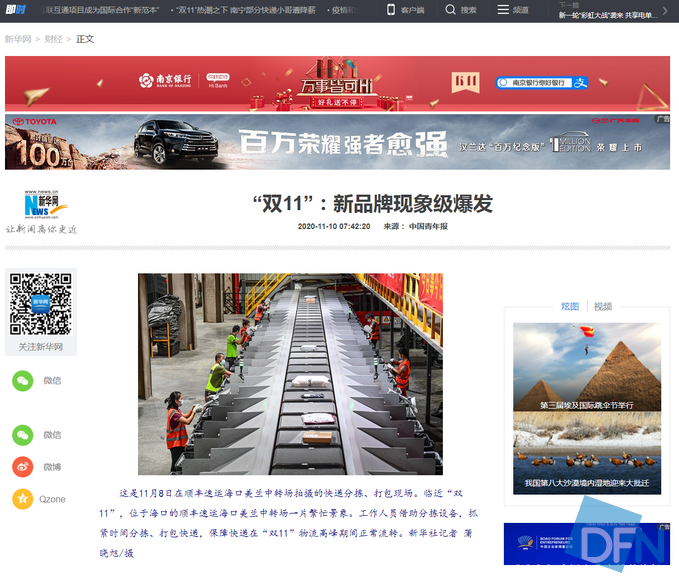
Task: Click the Toyota logo in the car banner
Action: coord(35,122)
